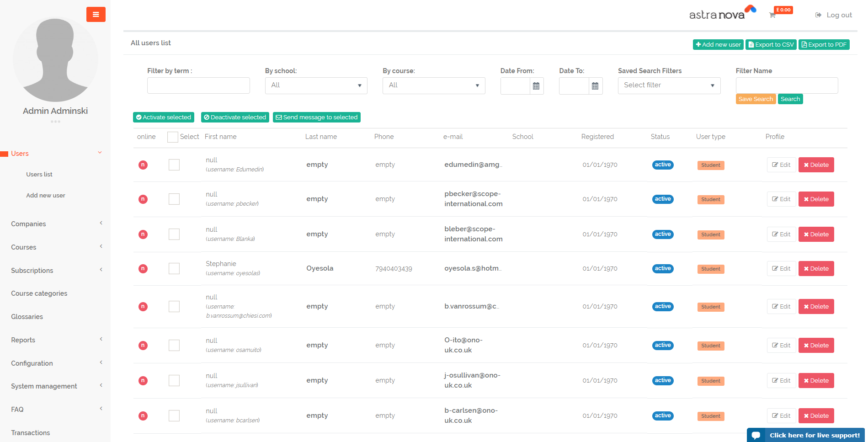Check the box for osamuito user
Screen dimensions: 868x442
[174, 346]
